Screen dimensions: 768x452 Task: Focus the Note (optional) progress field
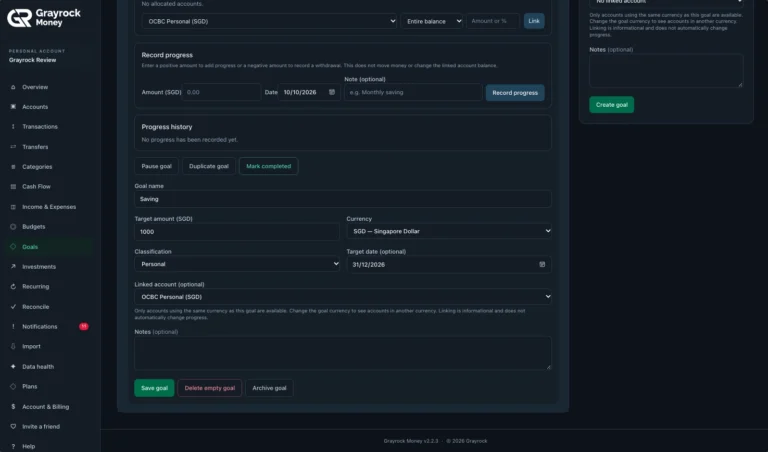click(x=413, y=92)
